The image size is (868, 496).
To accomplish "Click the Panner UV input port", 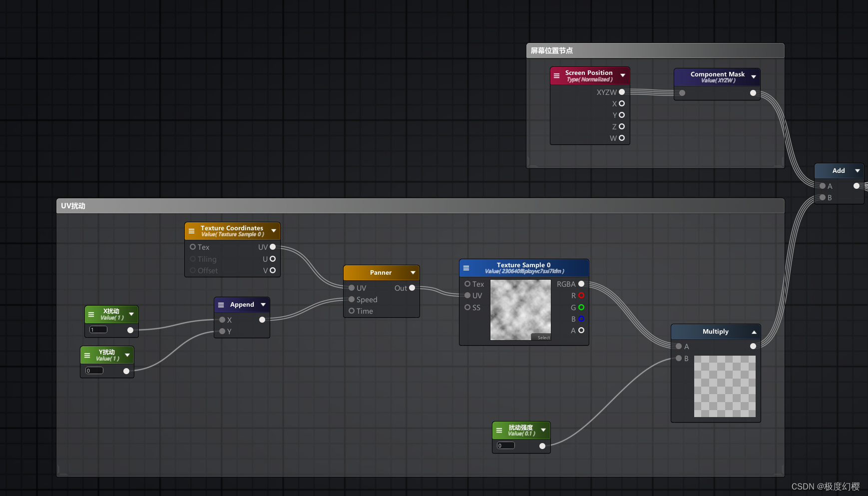I will click(352, 288).
